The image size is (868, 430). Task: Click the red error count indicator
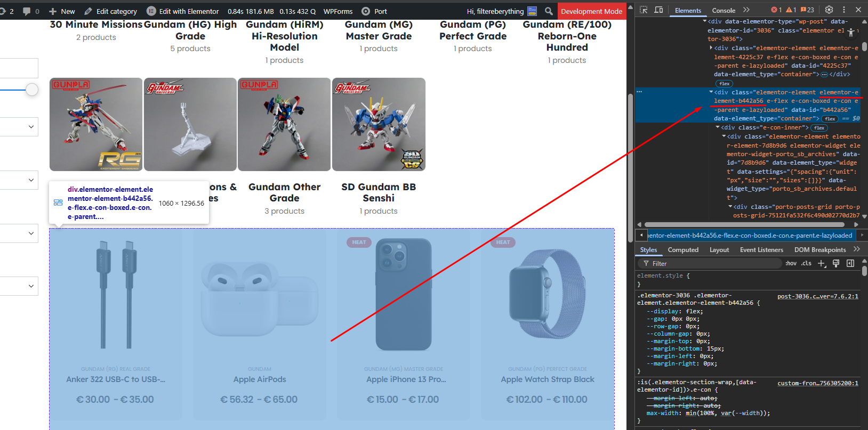(x=776, y=10)
